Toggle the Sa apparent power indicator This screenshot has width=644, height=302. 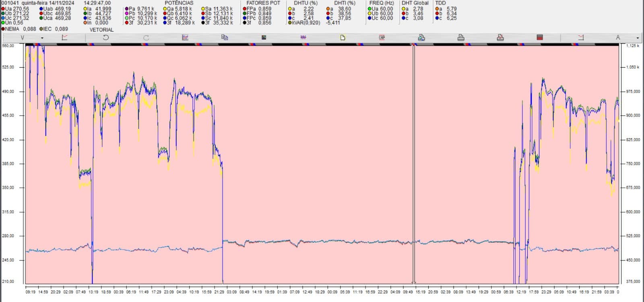point(203,9)
